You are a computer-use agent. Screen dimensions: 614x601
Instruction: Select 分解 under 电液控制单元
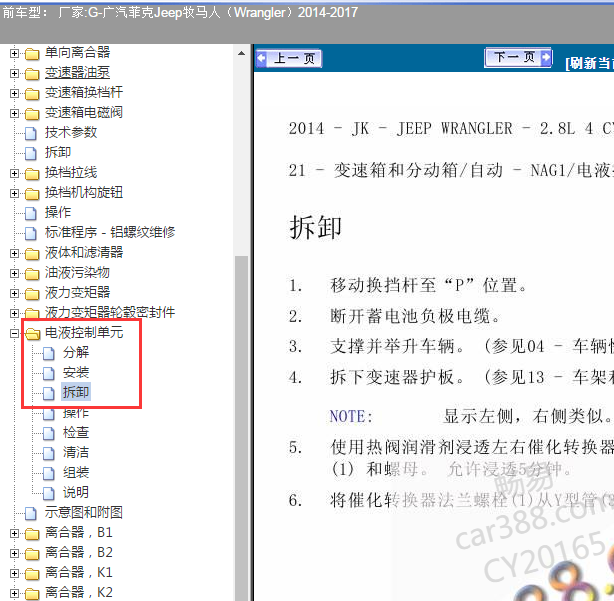tap(76, 352)
